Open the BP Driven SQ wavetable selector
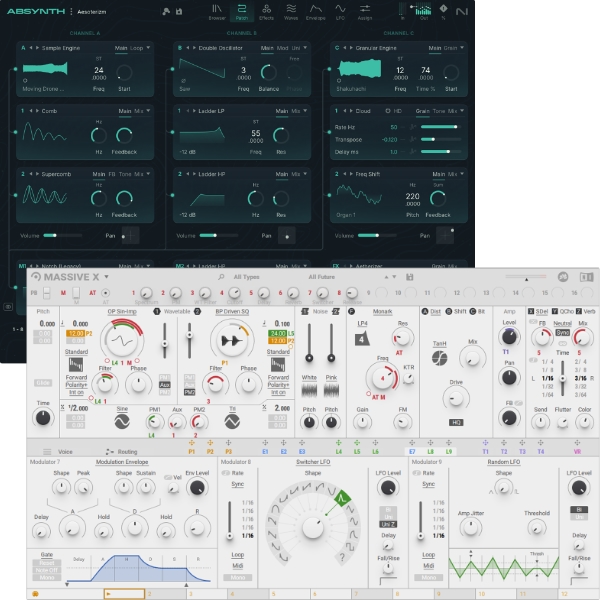Viewport: 600px width, 600px height. [232, 311]
